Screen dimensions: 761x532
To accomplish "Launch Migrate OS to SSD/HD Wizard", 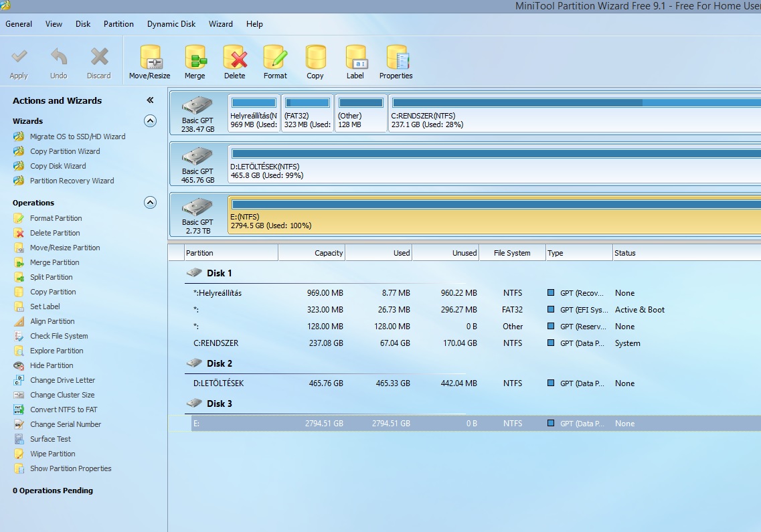I will pyautogui.click(x=77, y=137).
